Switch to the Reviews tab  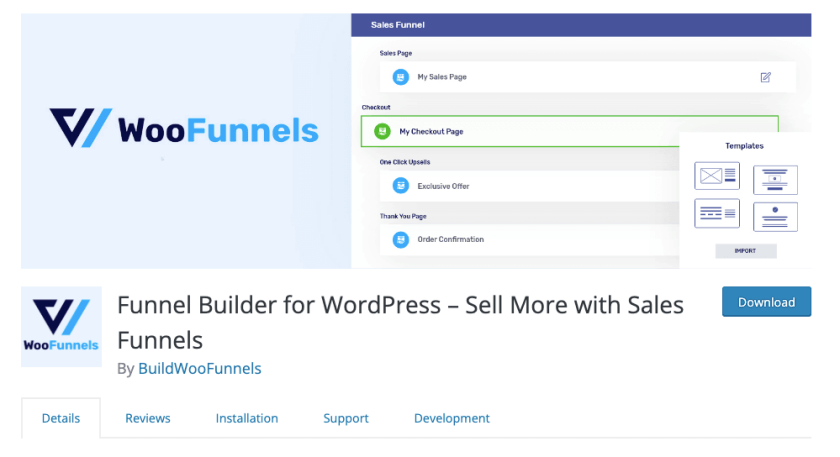(x=148, y=418)
